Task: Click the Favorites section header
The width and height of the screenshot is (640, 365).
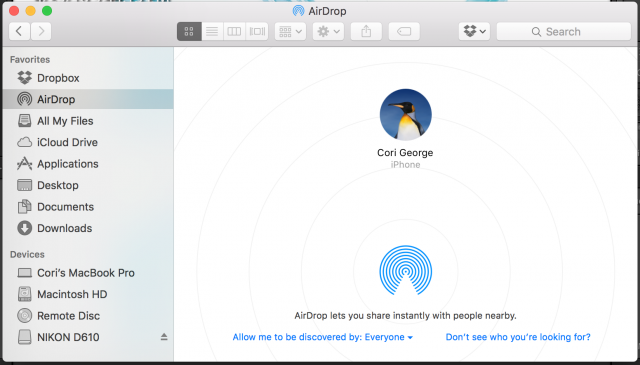Action: tap(30, 60)
